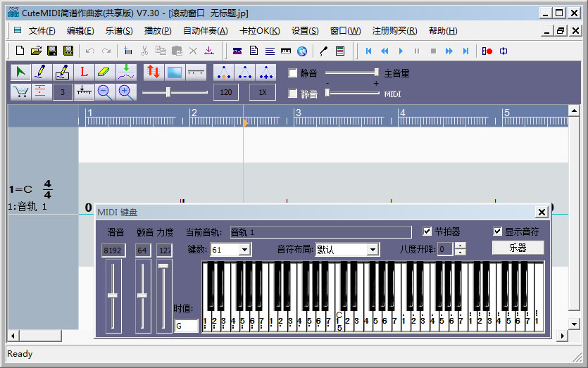Click the blue horizontal lines icon
The width and height of the screenshot is (588, 368).
pos(270,51)
